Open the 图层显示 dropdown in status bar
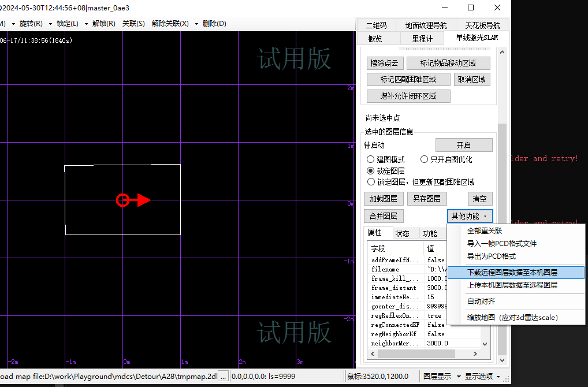Viewport: 588px width, 387px height. (441, 377)
